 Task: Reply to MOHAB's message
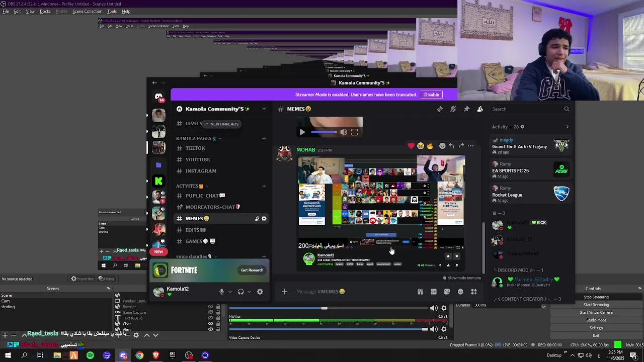coord(452,146)
